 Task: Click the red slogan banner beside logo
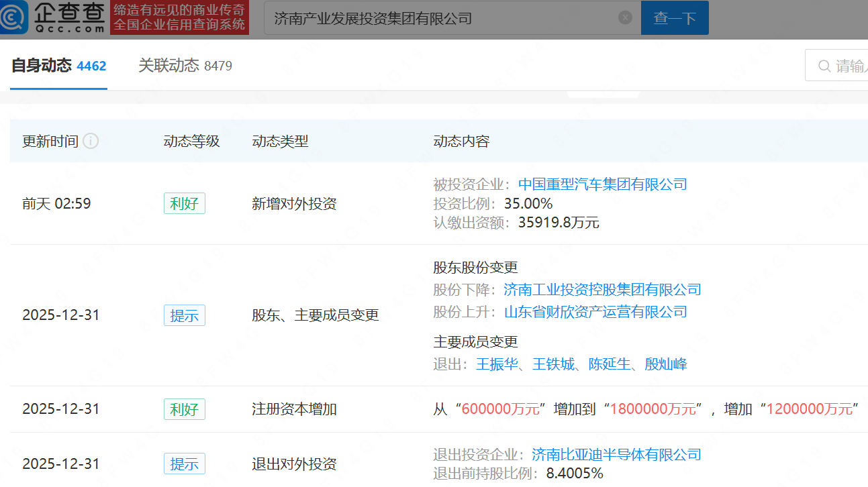tap(179, 17)
